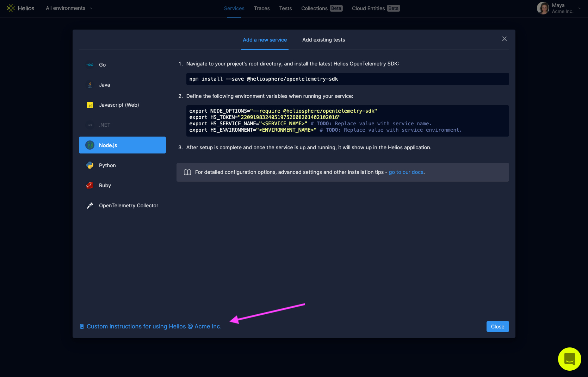Click the .NET language icon
The image size is (588, 377).
90,125
